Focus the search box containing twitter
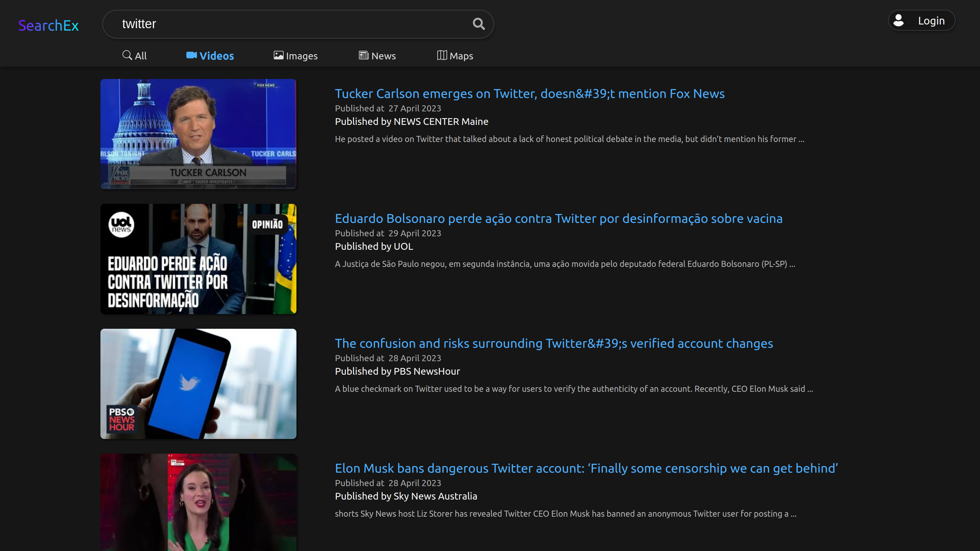Screen dimensions: 980x551 [x=289, y=24]
